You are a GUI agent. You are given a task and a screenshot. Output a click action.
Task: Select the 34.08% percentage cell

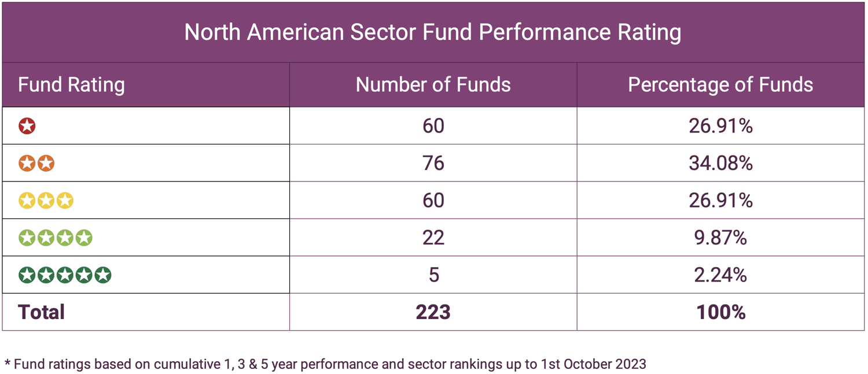(720, 164)
